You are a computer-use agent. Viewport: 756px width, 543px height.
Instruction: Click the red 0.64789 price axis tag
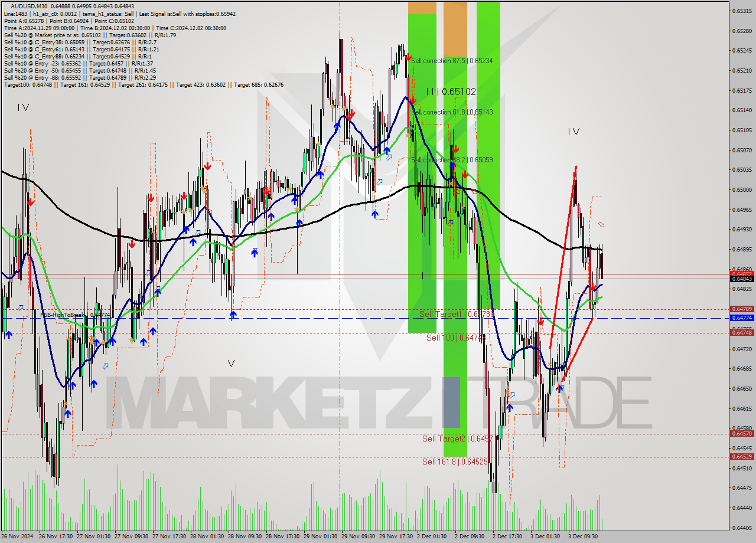(x=742, y=309)
